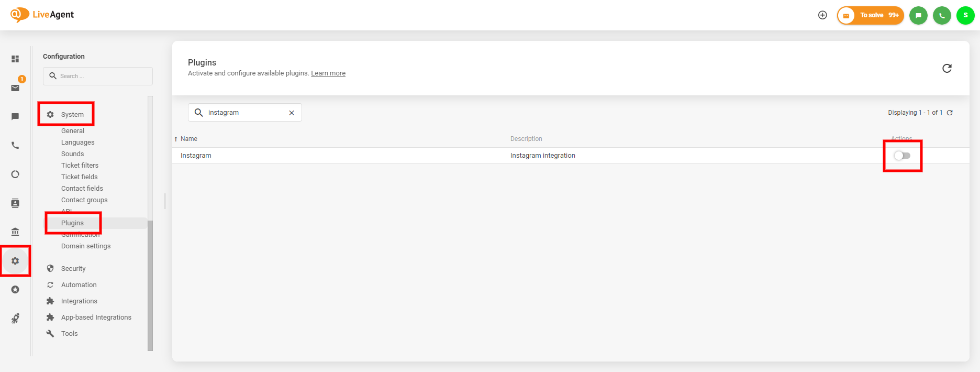Sort plugins by Name column
The image size is (980, 372).
point(188,139)
